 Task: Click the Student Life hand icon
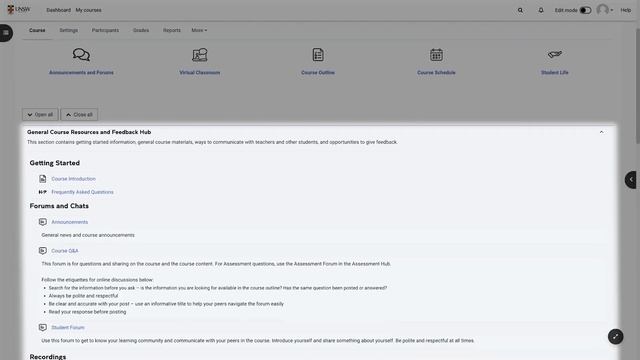click(555, 54)
